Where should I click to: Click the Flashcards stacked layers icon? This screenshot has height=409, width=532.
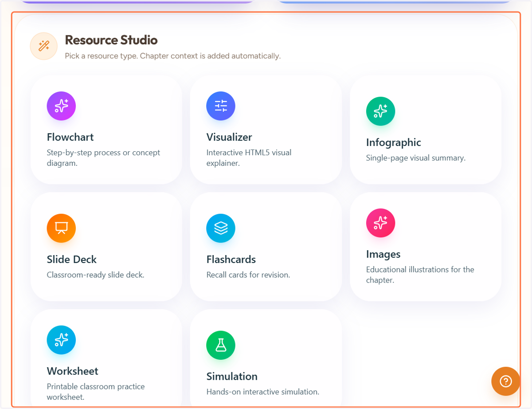coord(221,228)
